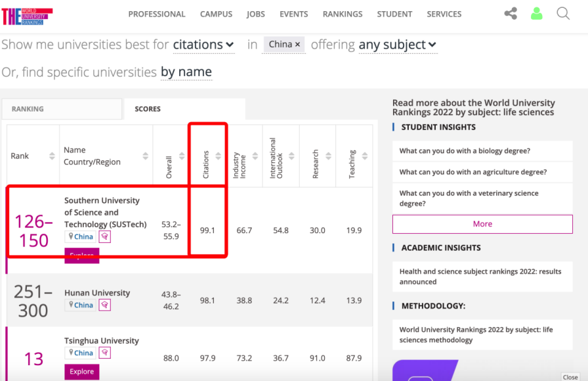The width and height of the screenshot is (588, 381).
Task: Switch to the RANKING tab
Action: pos(62,109)
